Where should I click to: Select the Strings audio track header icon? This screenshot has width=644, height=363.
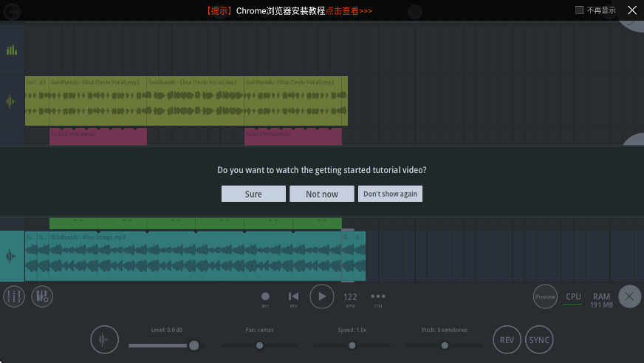(12, 256)
